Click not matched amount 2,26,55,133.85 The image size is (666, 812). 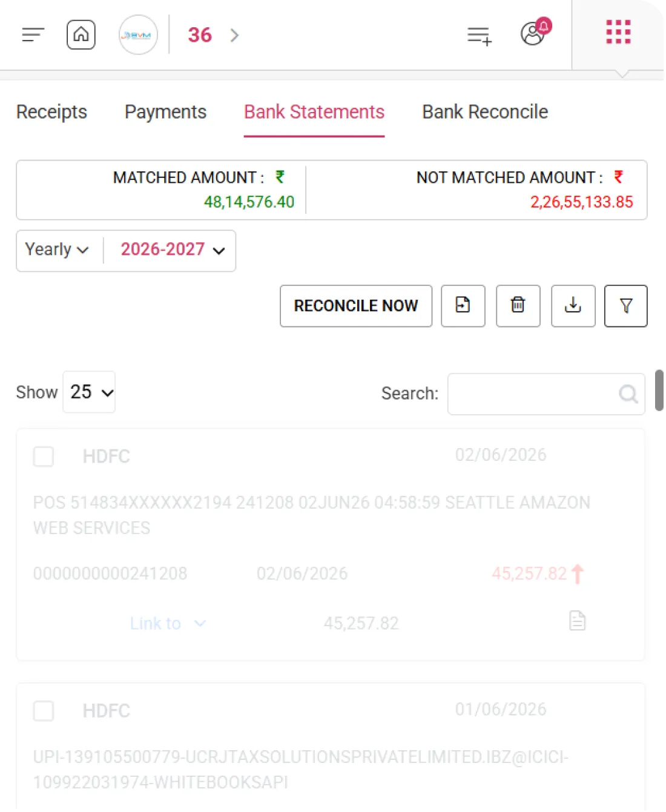(582, 202)
